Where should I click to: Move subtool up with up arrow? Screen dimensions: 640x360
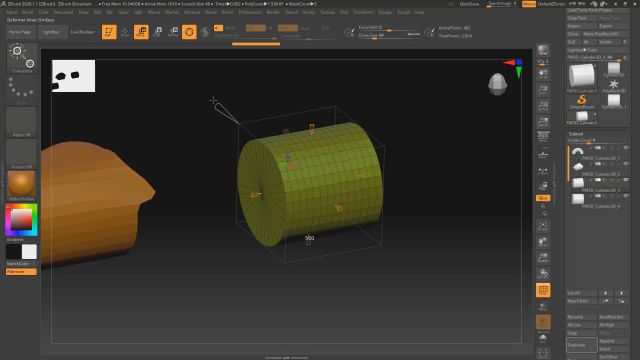tap(606, 293)
